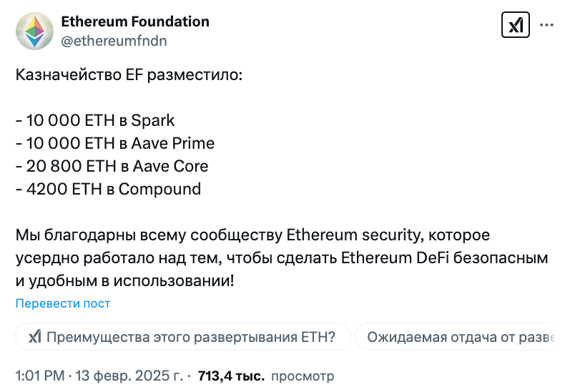570x392 pixels.
Task: Open the three-dot more options menu
Action: pyautogui.click(x=546, y=26)
